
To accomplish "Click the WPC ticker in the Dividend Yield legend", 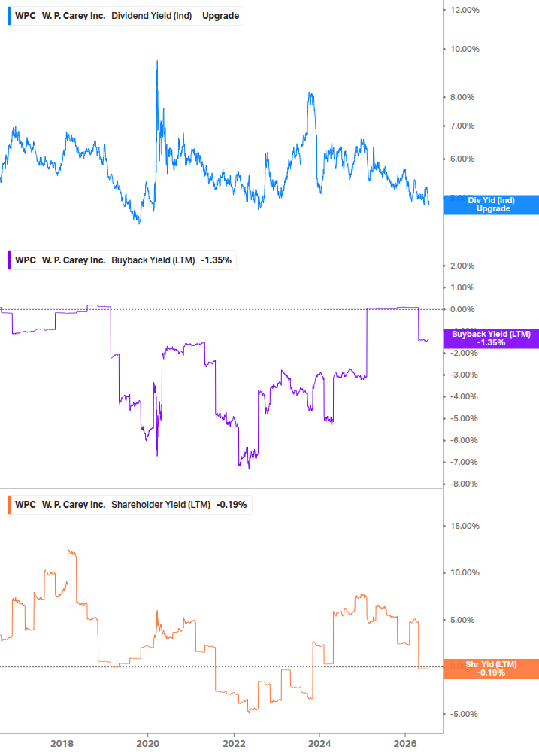I will pyautogui.click(x=26, y=16).
